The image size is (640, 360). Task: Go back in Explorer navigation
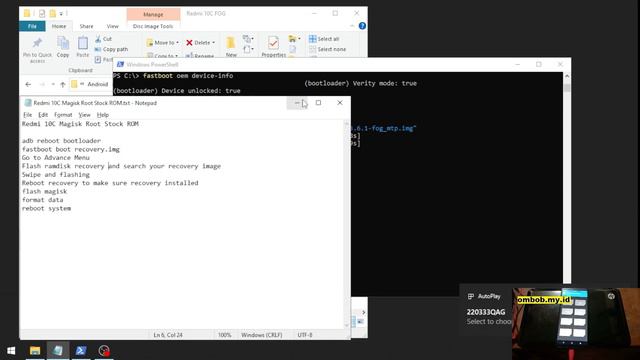tap(28, 84)
